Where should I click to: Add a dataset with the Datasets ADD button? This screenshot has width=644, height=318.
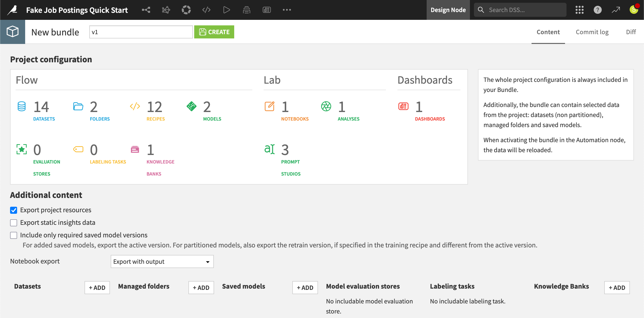point(97,288)
